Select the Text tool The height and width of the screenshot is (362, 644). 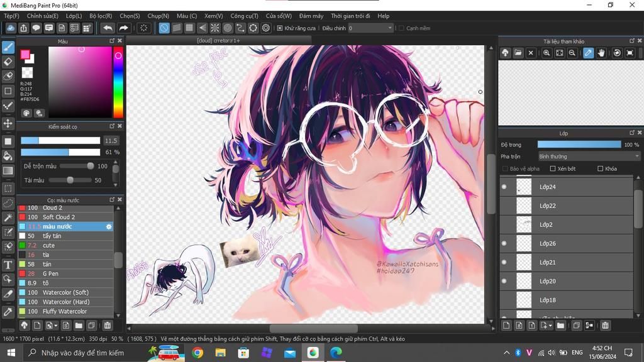(8, 265)
